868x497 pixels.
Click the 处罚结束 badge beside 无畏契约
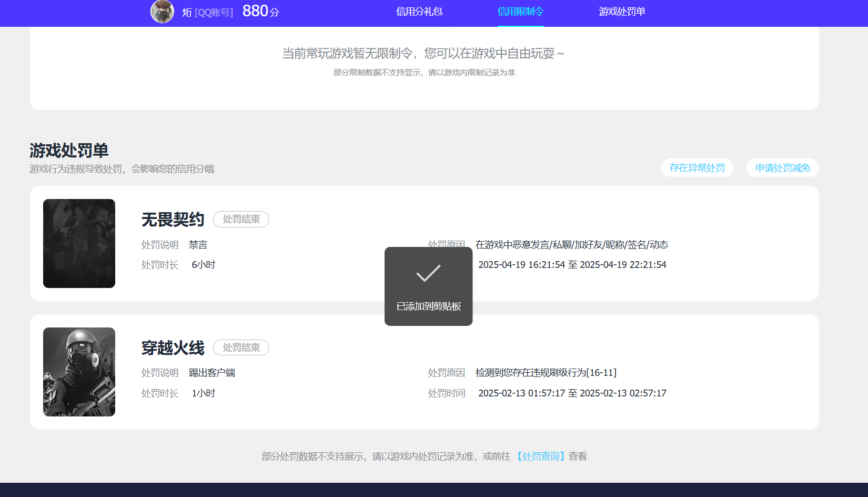tap(241, 219)
